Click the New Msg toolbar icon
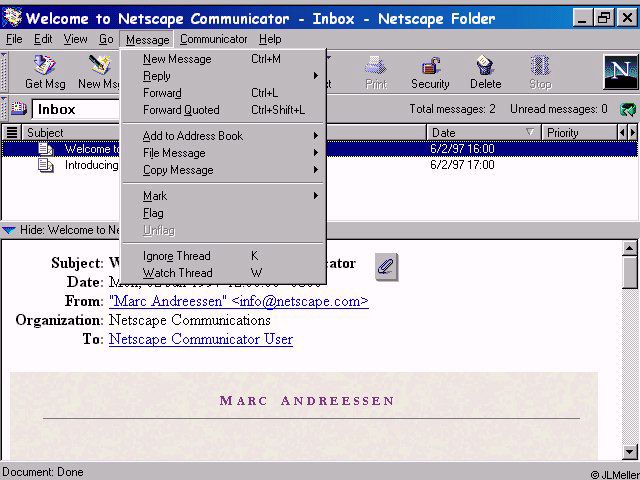 pos(99,72)
